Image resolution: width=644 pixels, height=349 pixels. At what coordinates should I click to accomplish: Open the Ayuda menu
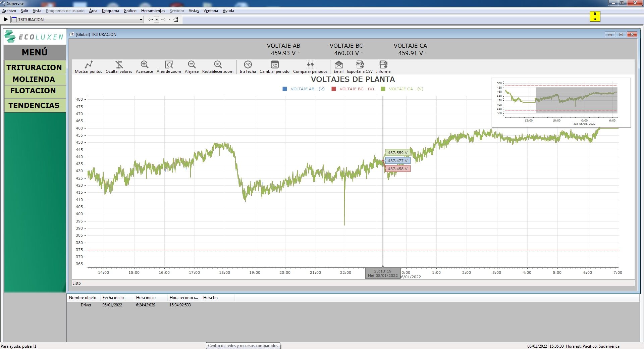(x=228, y=11)
